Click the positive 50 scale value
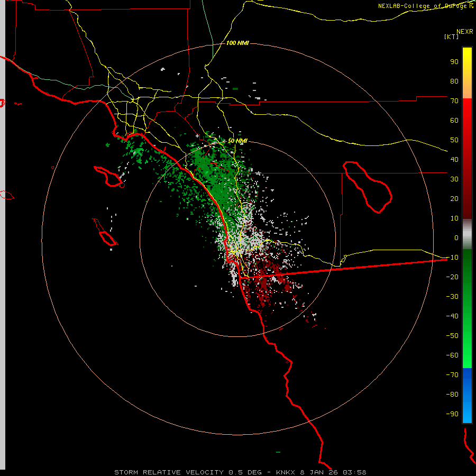Viewport: 476px width, 476px height. pyautogui.click(x=454, y=140)
